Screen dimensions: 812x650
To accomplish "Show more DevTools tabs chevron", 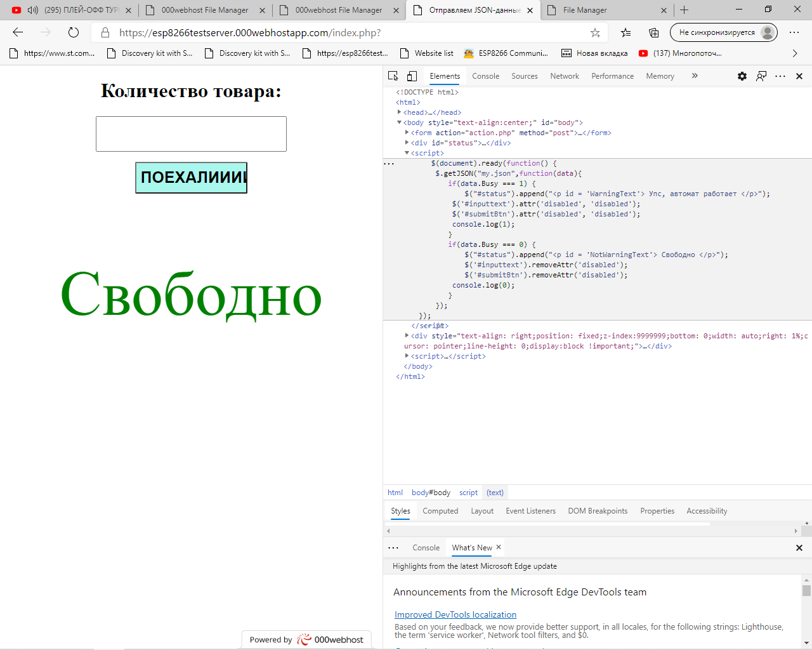I will (695, 76).
